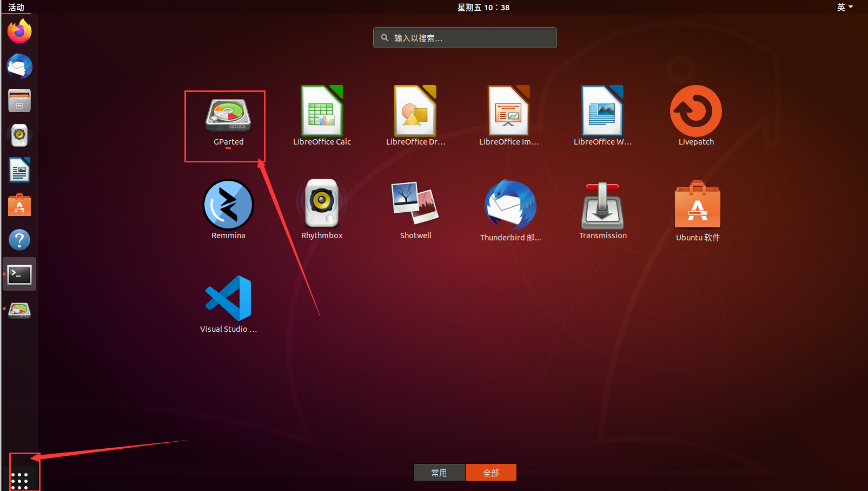Viewport: 868px width, 491px height.
Task: Open Ubuntu Software in the dock
Action: [19, 205]
